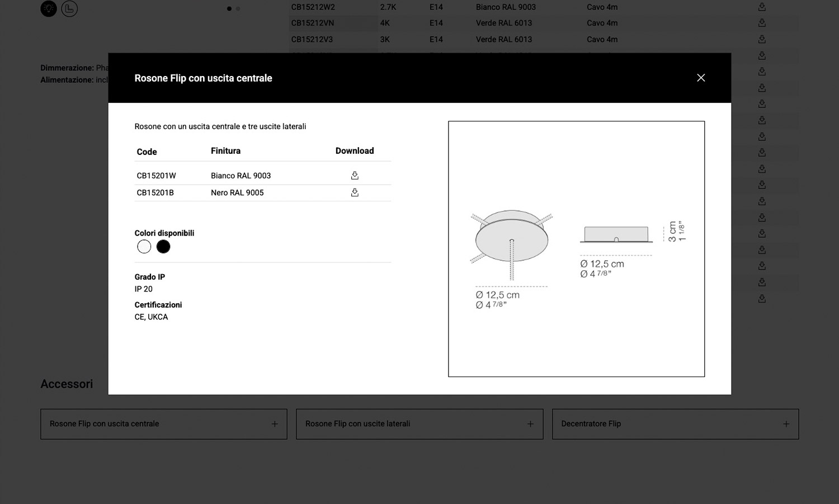Select the second carousel dot indicator
839x504 pixels.
click(x=238, y=8)
